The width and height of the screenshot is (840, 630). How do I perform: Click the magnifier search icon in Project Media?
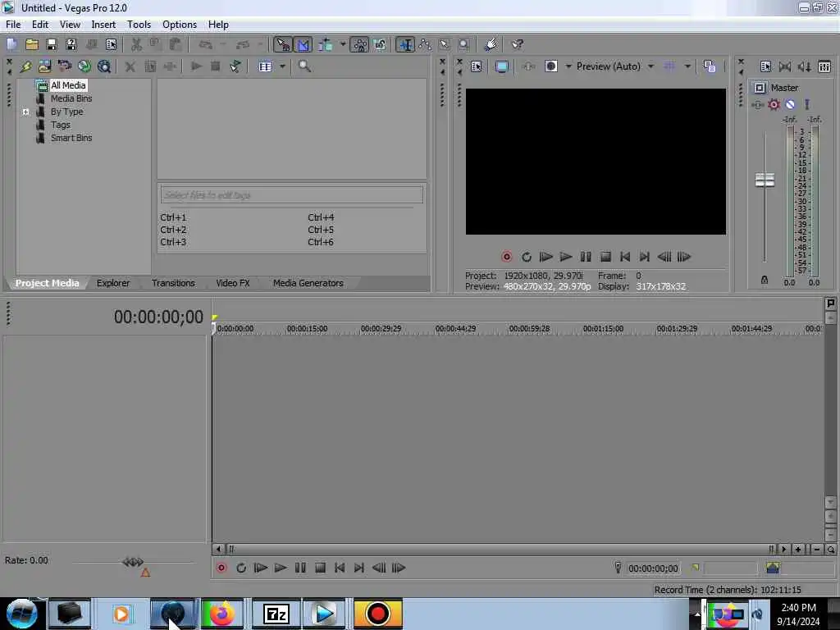304,66
